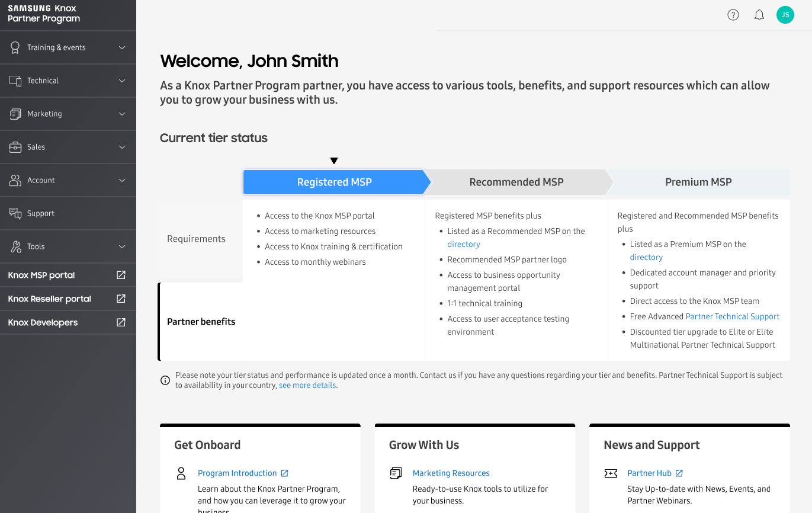Image resolution: width=812 pixels, height=513 pixels.
Task: Select the Registered MSP tier tab
Action: [x=334, y=182]
